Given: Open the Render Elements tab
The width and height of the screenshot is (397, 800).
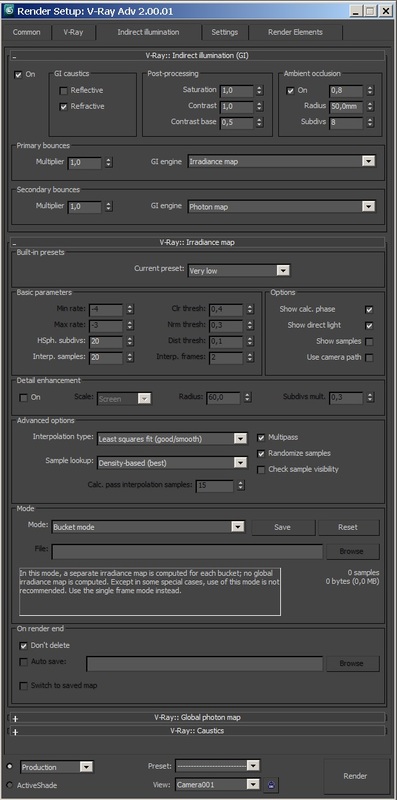Looking at the screenshot, I should 295,32.
